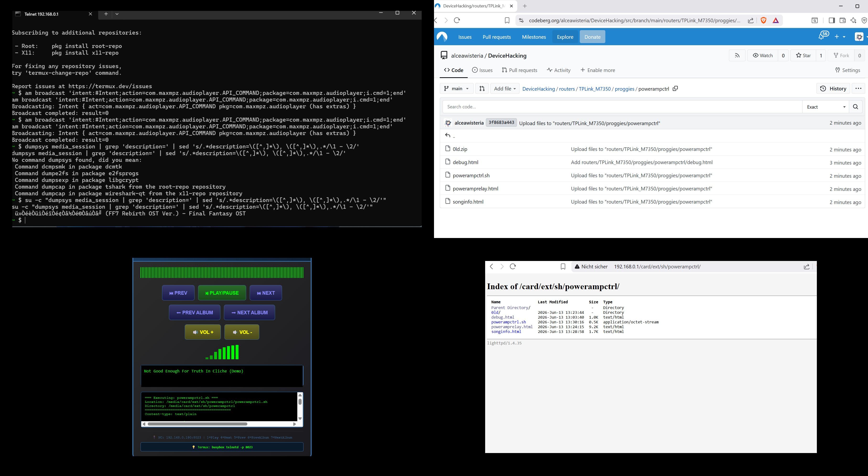Open the Brave Wallet icon
Image resolution: width=868 pixels, height=476 pixels.
coord(842,21)
